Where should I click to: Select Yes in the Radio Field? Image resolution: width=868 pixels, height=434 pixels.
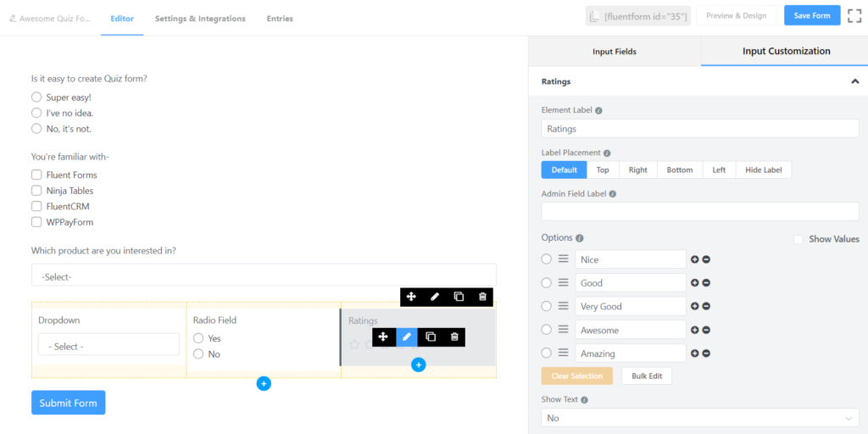[198, 338]
